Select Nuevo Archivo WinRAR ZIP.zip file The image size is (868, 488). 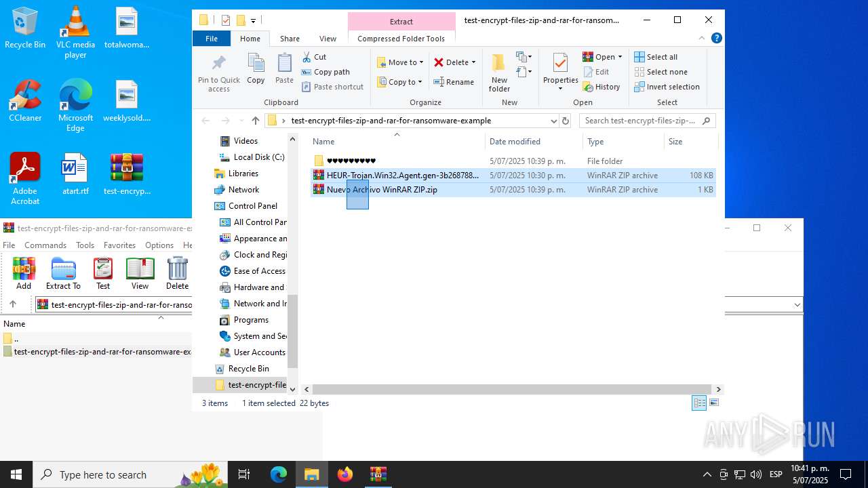click(x=513, y=190)
